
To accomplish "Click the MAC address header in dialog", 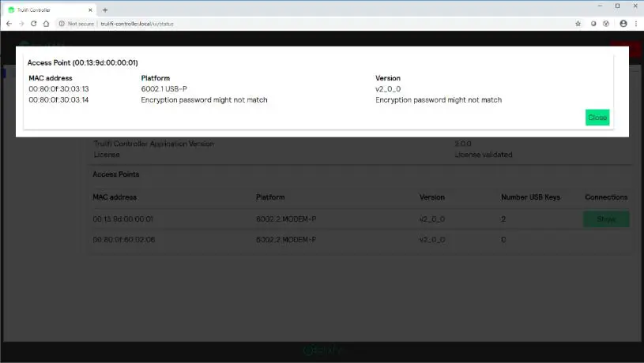I will click(51, 78).
